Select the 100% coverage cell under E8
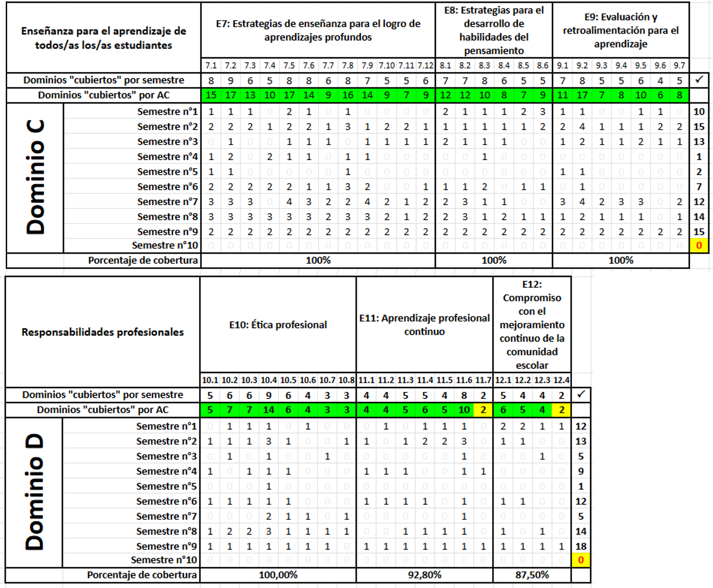This screenshot has height=588, width=713. 494,260
